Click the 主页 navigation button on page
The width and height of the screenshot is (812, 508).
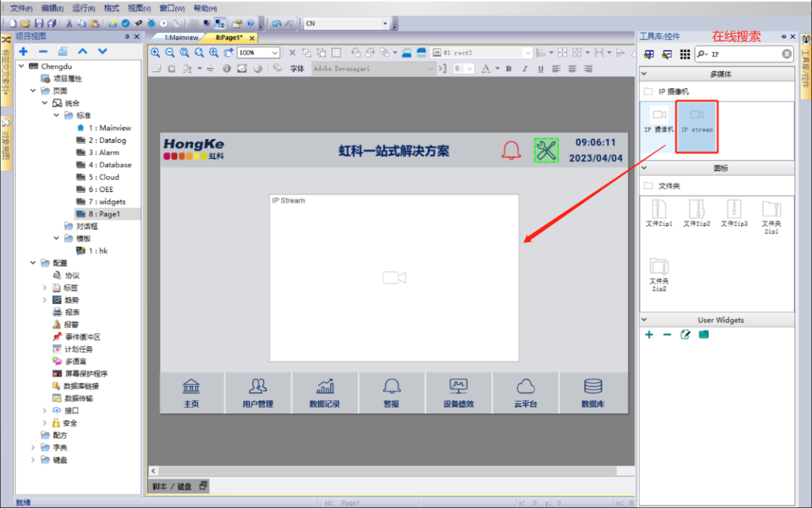tap(191, 393)
